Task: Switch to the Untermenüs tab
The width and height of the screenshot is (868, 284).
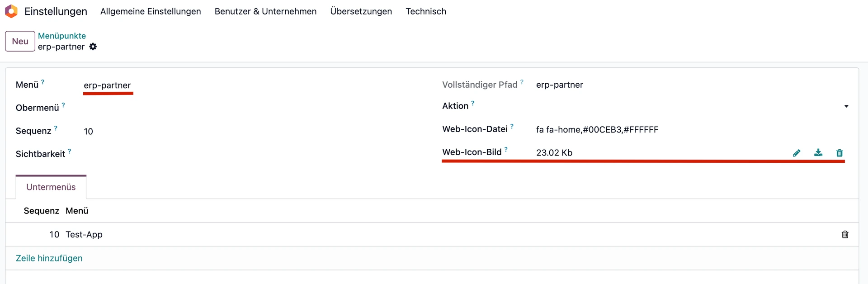Action: tap(51, 187)
